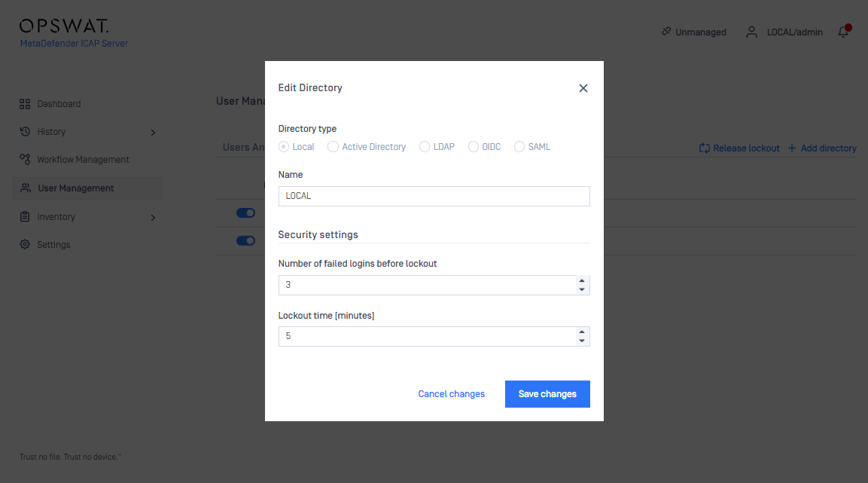Click the Inventory clipboard icon

pyautogui.click(x=25, y=216)
